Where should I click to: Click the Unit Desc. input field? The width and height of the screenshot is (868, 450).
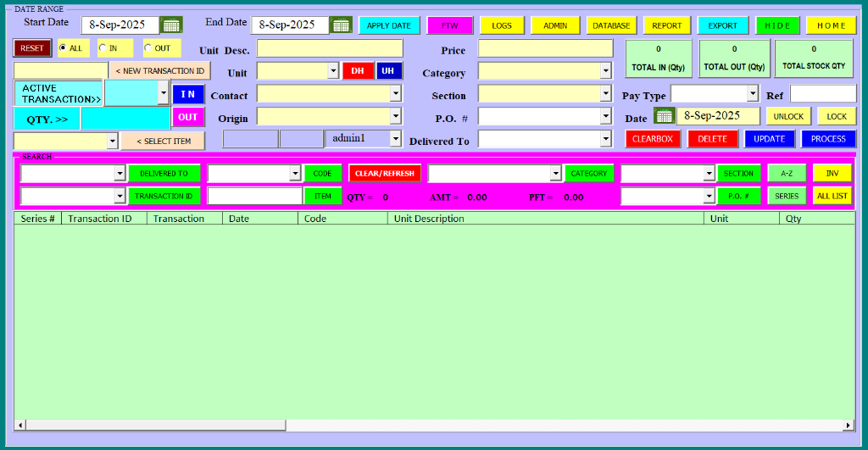330,48
